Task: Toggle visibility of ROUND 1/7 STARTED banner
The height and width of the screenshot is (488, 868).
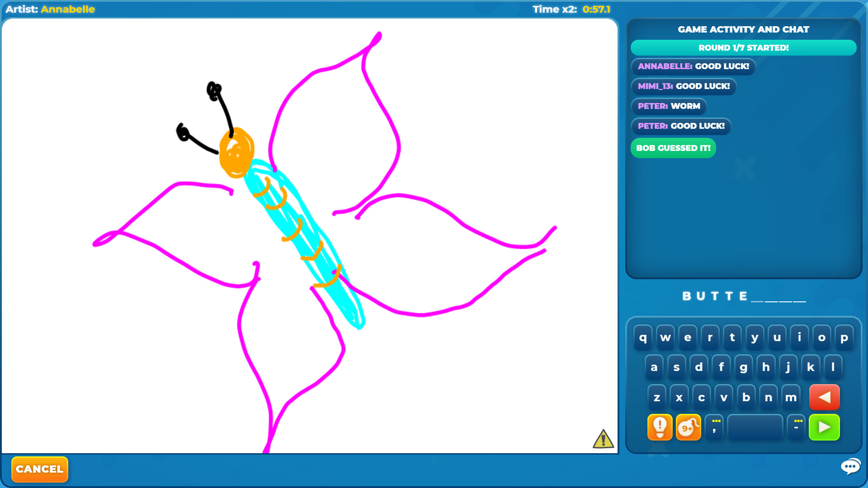Action: point(743,47)
